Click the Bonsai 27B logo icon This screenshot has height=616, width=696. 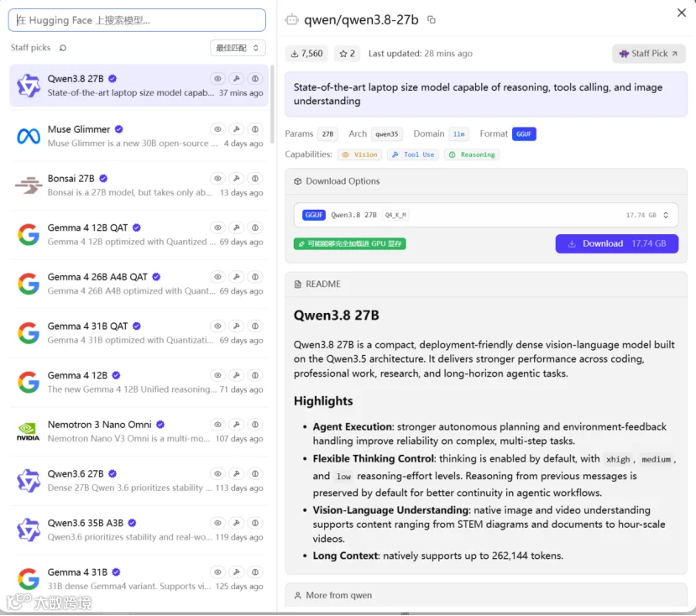[29, 185]
